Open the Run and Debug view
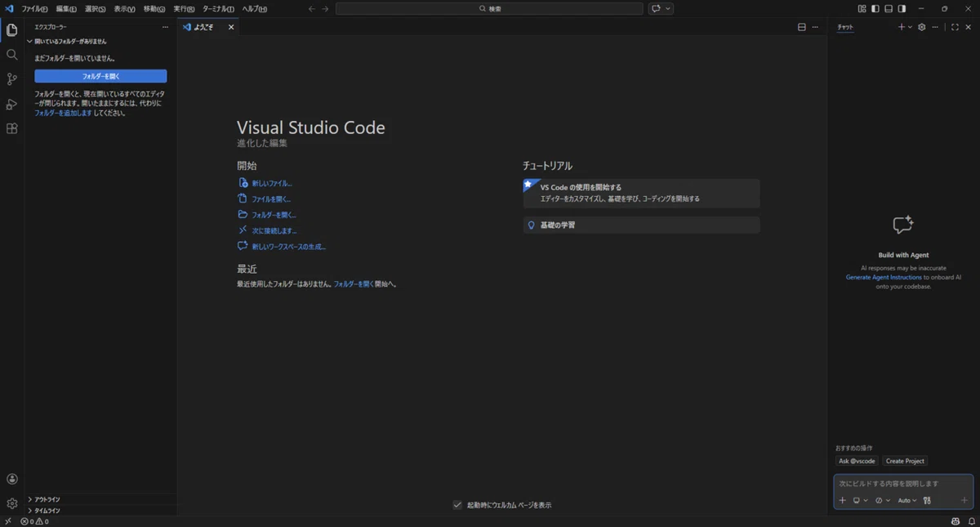Viewport: 980px width, 527px height. [x=11, y=104]
